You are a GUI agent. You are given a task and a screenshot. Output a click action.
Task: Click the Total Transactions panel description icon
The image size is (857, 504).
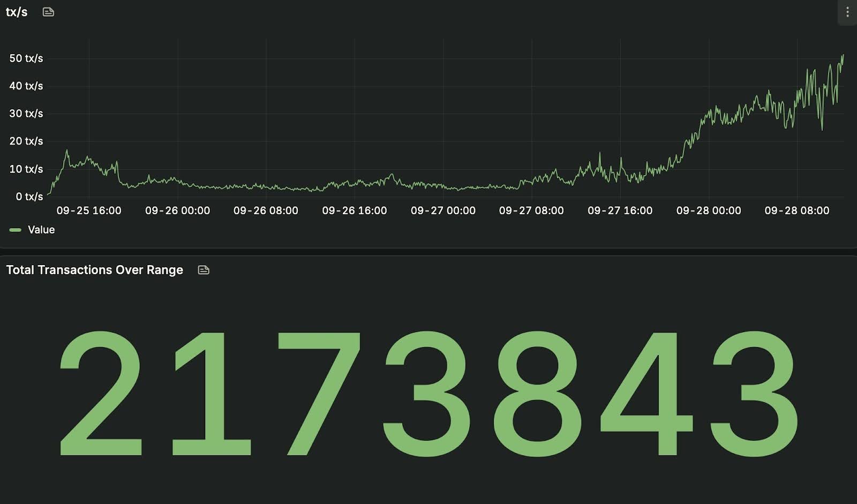tap(204, 270)
